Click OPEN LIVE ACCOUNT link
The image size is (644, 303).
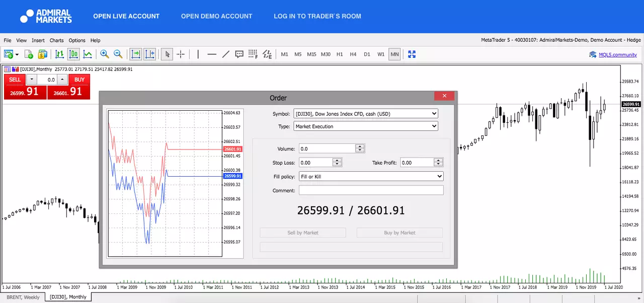pos(126,16)
